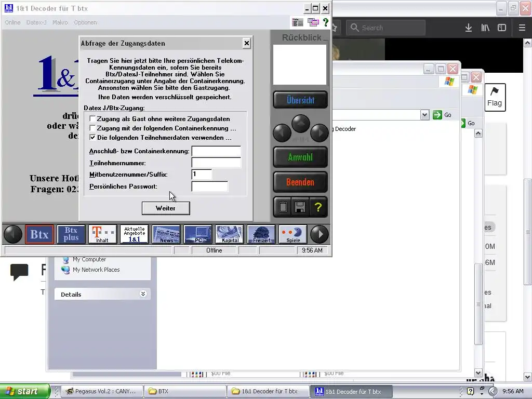
Task: Click the comment speech bubble icon
Action: tap(19, 272)
